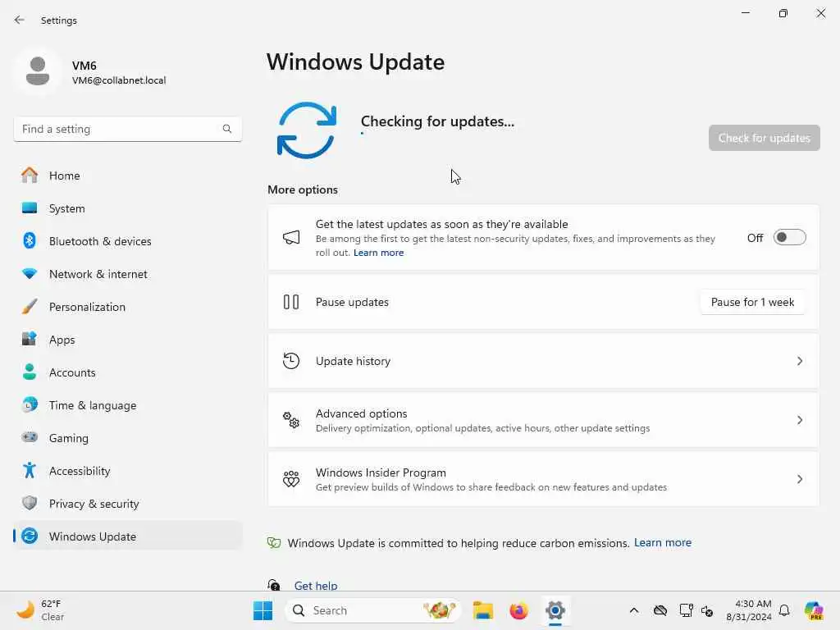Click the Windows Update sync icon in sidebar
840x630 pixels.
(x=30, y=536)
